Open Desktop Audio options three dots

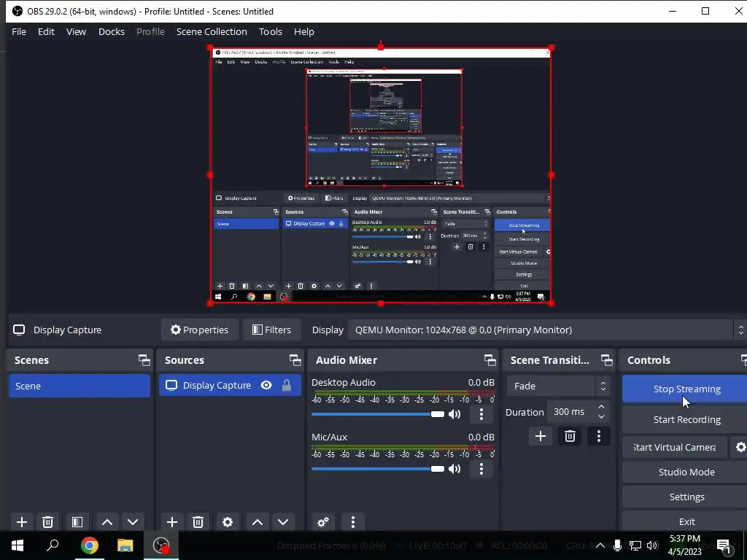pos(481,414)
